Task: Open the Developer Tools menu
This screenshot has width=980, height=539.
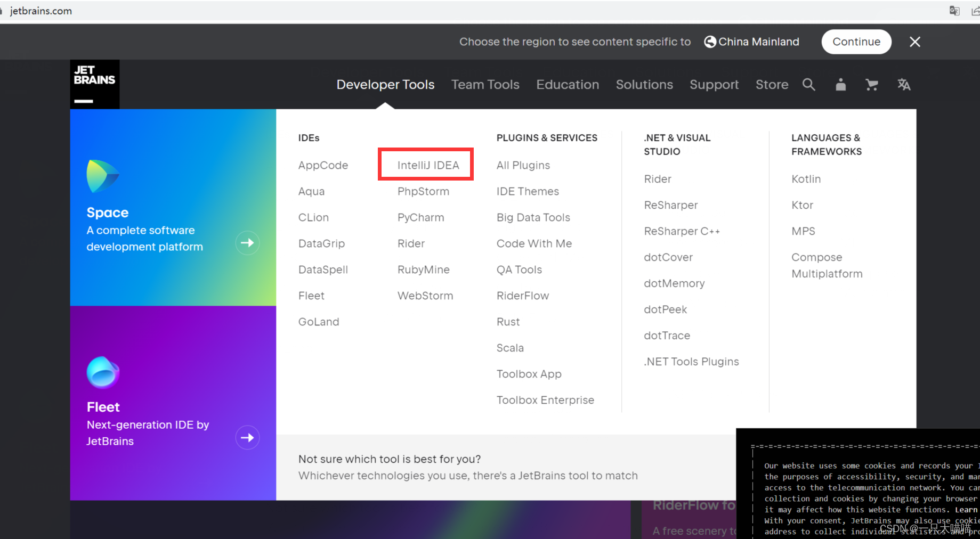Action: (385, 85)
